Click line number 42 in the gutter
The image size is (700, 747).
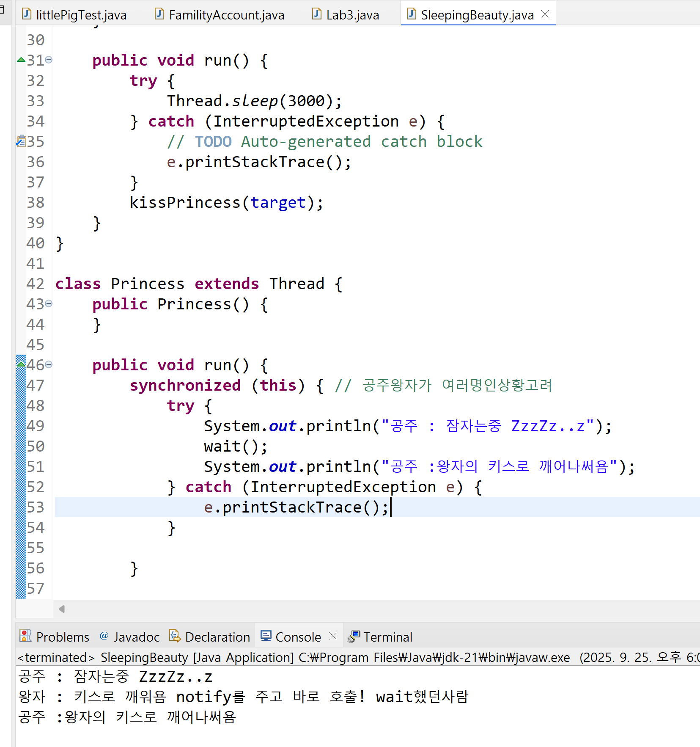point(35,284)
